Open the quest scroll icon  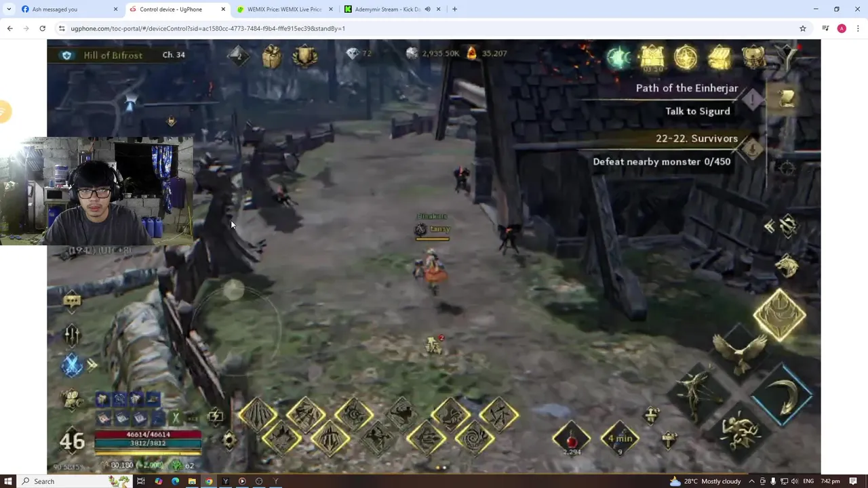pyautogui.click(x=787, y=99)
